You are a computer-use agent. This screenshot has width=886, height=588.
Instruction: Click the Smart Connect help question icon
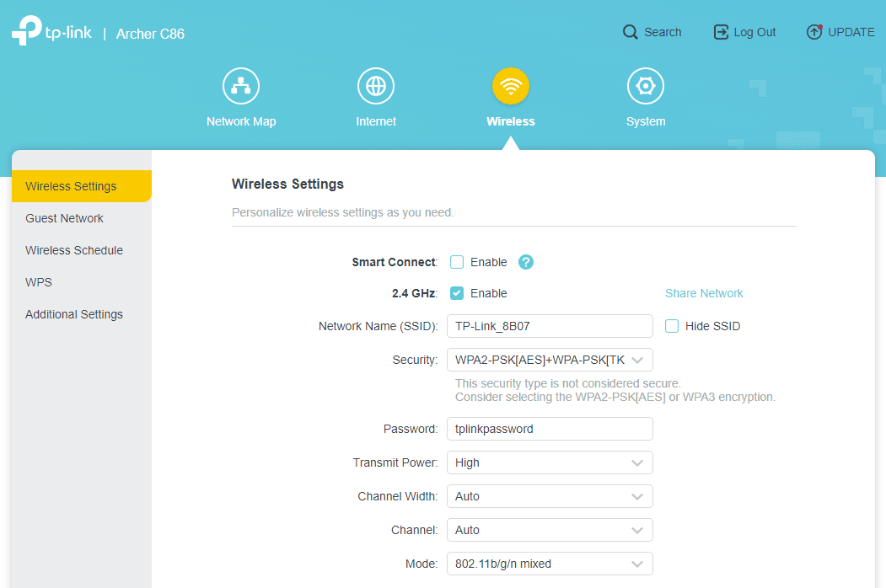point(526,262)
